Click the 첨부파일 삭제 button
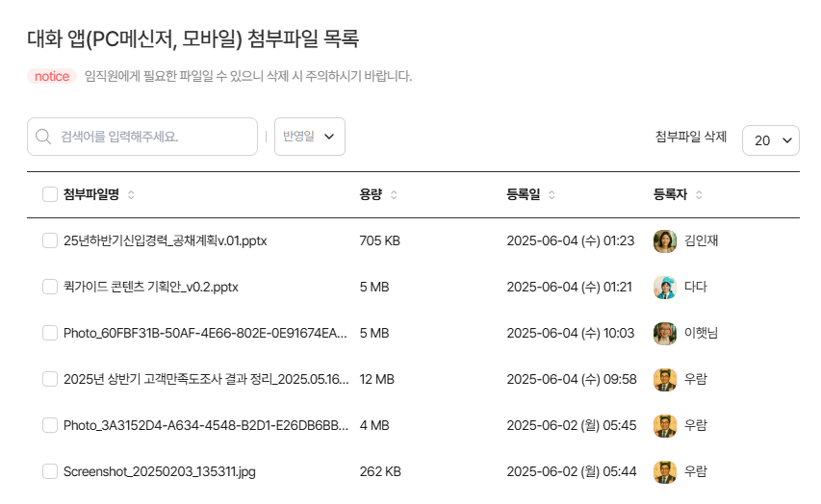Screen dimensions: 821x504 (x=690, y=137)
